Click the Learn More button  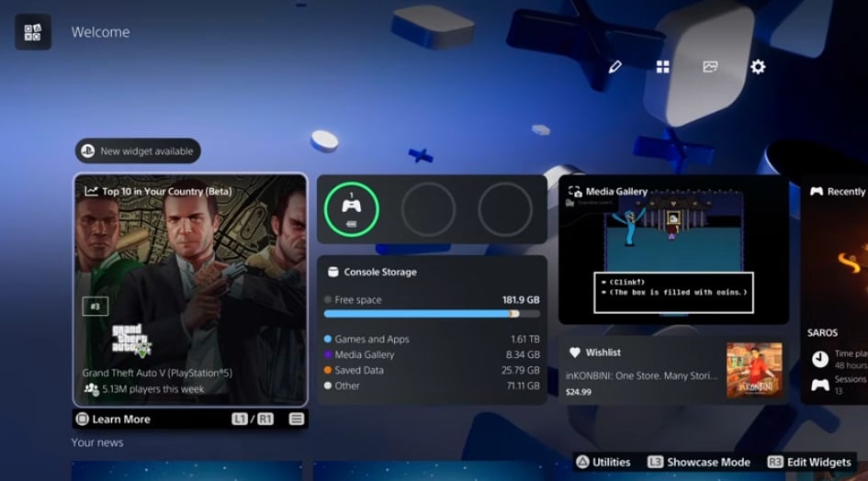114,419
